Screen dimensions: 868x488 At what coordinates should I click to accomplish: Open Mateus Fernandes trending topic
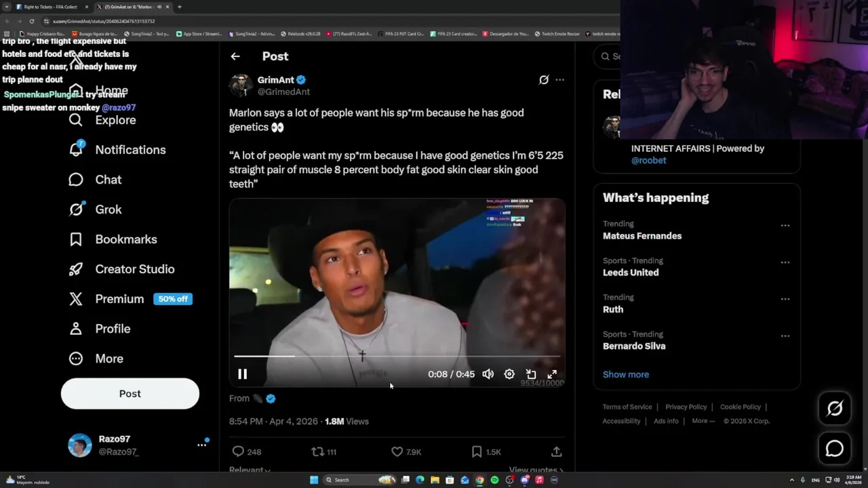pyautogui.click(x=642, y=236)
